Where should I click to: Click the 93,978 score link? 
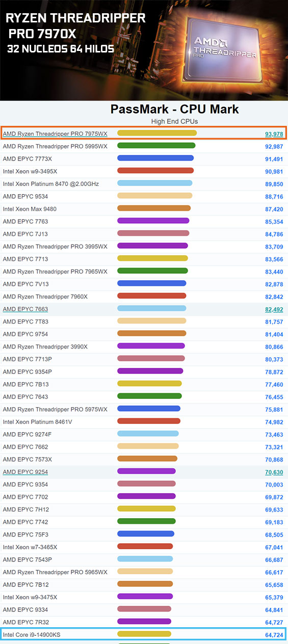[274, 134]
